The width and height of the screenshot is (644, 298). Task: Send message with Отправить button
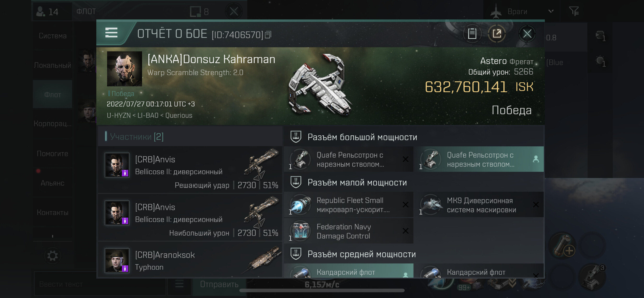tap(219, 284)
